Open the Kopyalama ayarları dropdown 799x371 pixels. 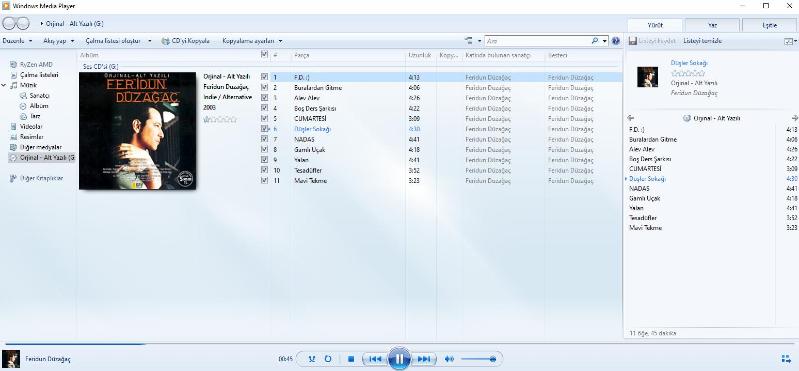click(x=253, y=41)
